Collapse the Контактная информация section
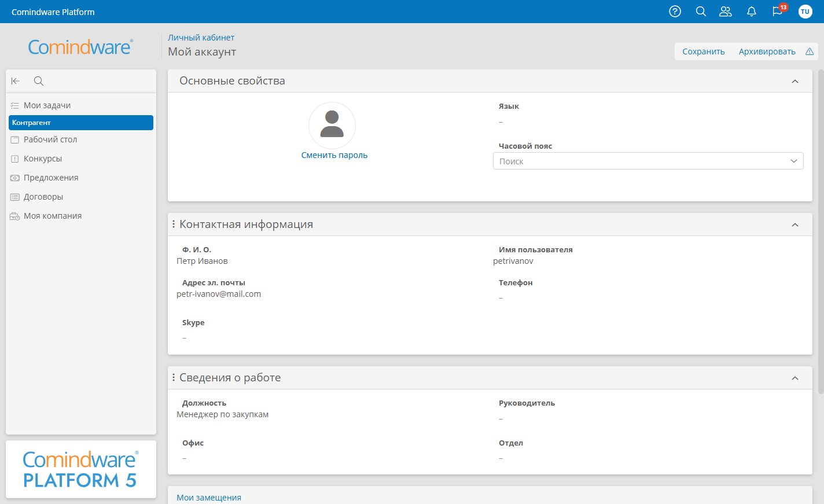The image size is (824, 504). 795,225
